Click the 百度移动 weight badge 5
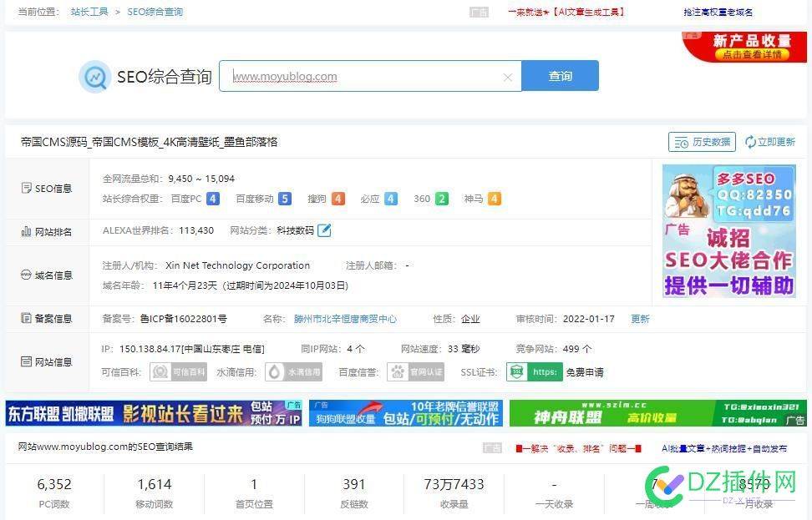This screenshot has width=812, height=520. (x=284, y=199)
